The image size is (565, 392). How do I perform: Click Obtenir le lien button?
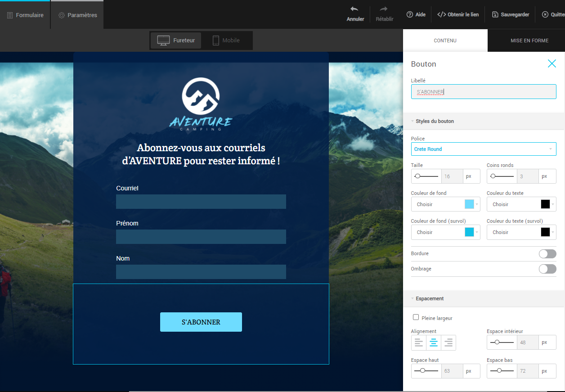[458, 14]
